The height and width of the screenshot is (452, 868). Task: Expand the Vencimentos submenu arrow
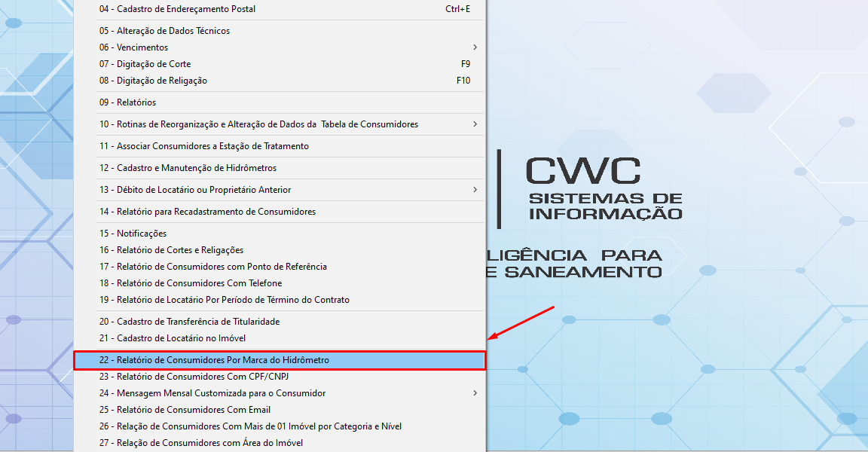(x=475, y=47)
